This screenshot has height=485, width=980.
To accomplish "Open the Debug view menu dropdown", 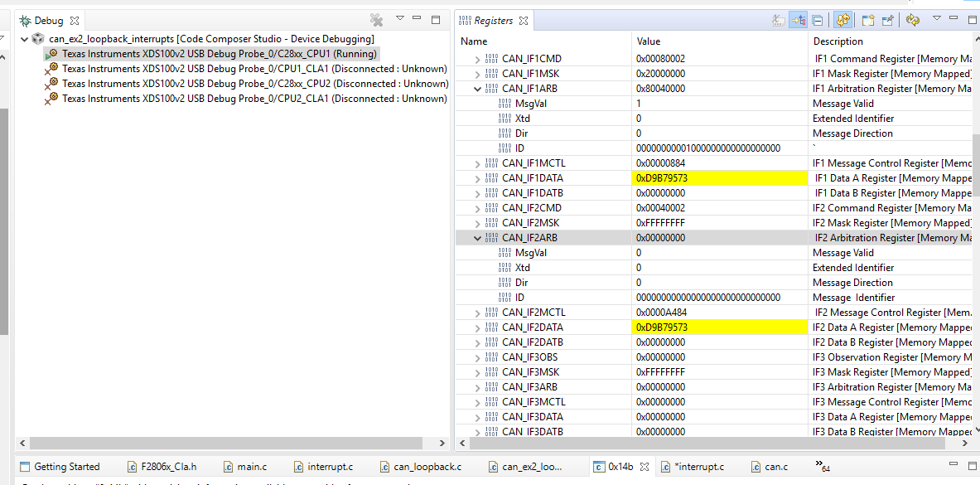I will 400,18.
